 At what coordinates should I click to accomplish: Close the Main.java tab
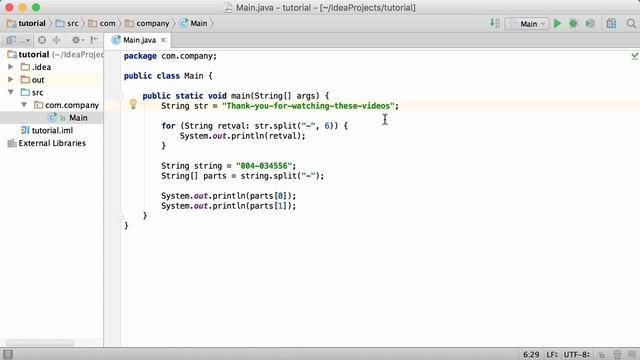(163, 40)
